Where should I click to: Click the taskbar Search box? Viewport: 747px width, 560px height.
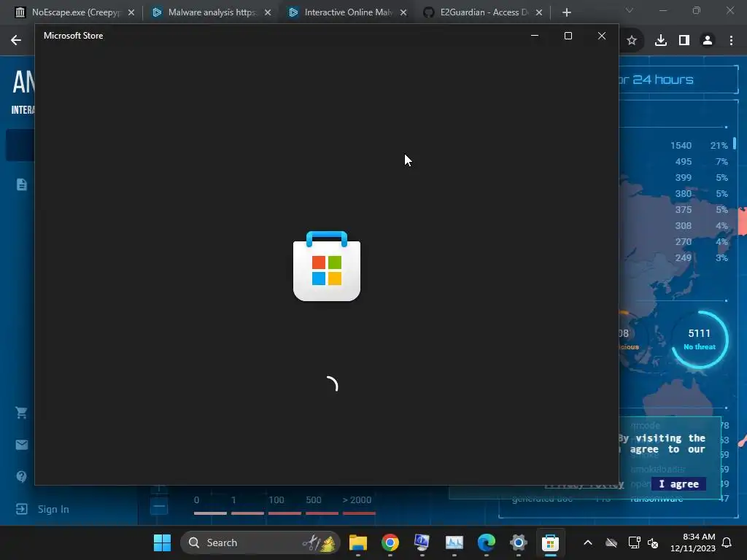tap(260, 542)
